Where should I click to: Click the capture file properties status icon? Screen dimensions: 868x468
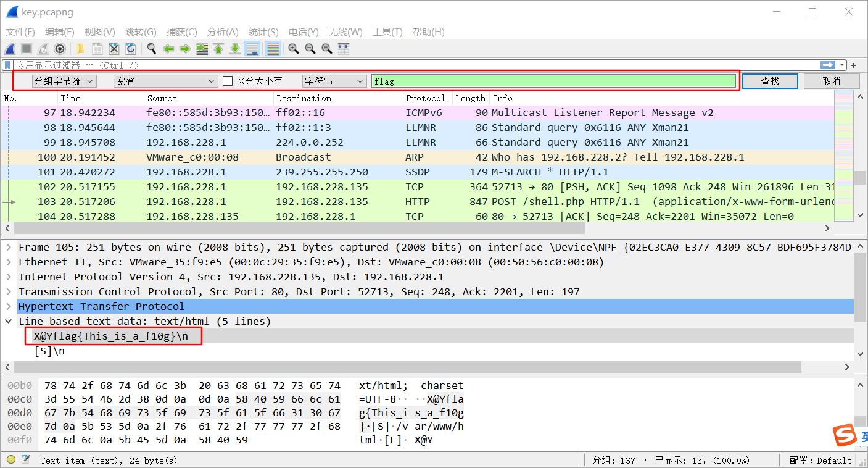click(x=26, y=460)
